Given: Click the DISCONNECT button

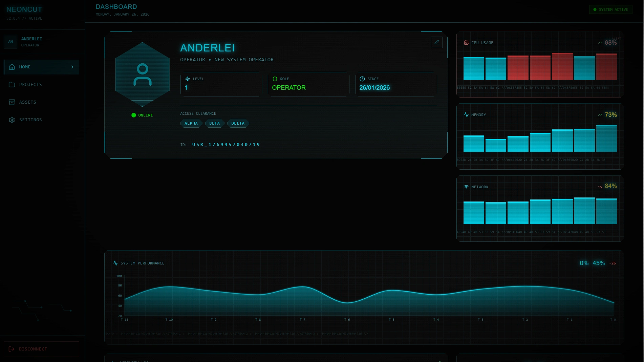Looking at the screenshot, I should click(41, 349).
